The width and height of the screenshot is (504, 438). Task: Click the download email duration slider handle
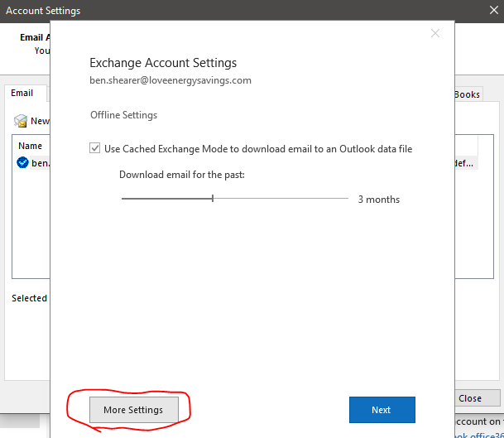point(213,199)
